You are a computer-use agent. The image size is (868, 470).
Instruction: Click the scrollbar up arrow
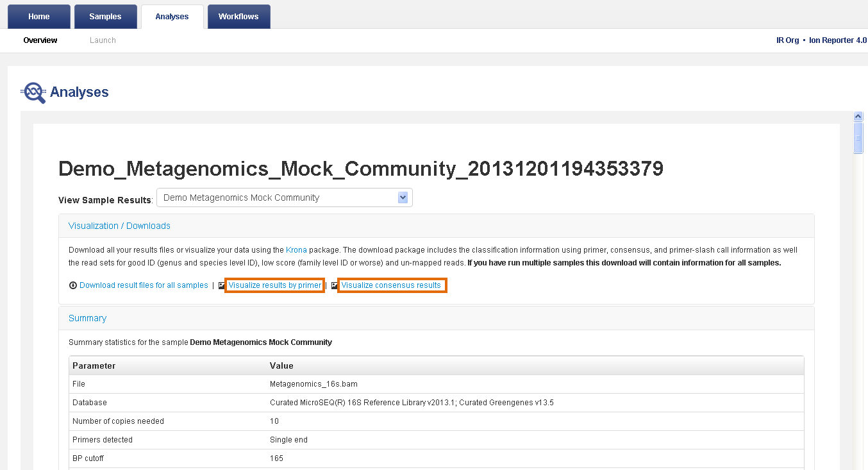pos(858,116)
